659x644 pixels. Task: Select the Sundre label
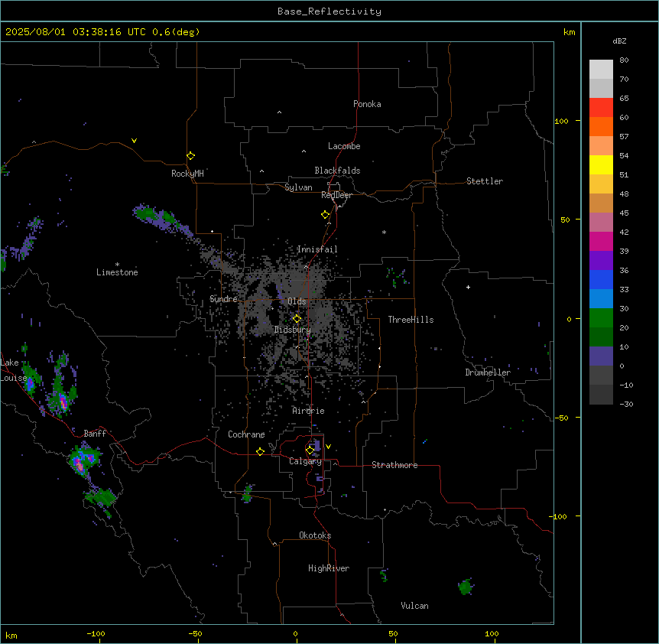[x=223, y=299]
